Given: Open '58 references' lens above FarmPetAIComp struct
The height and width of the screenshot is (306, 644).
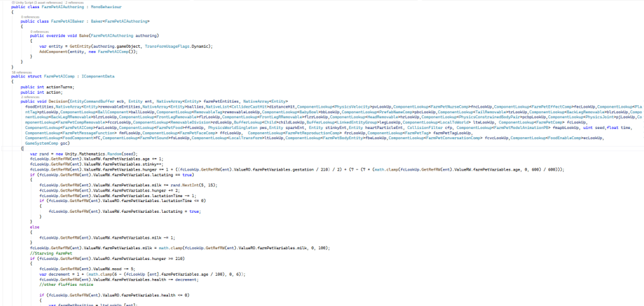Looking at the screenshot, I should pos(20,72).
